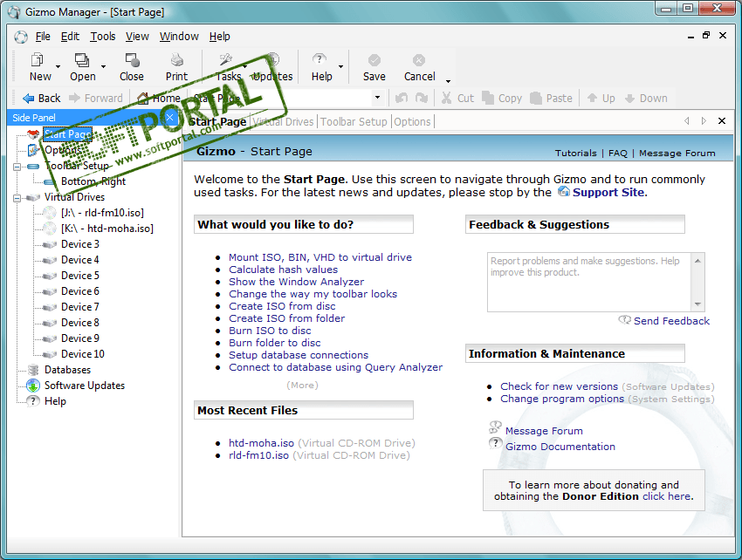Screen dimensions: 742x560
Task: Open the Help button dropdown arrow
Action: (x=340, y=66)
